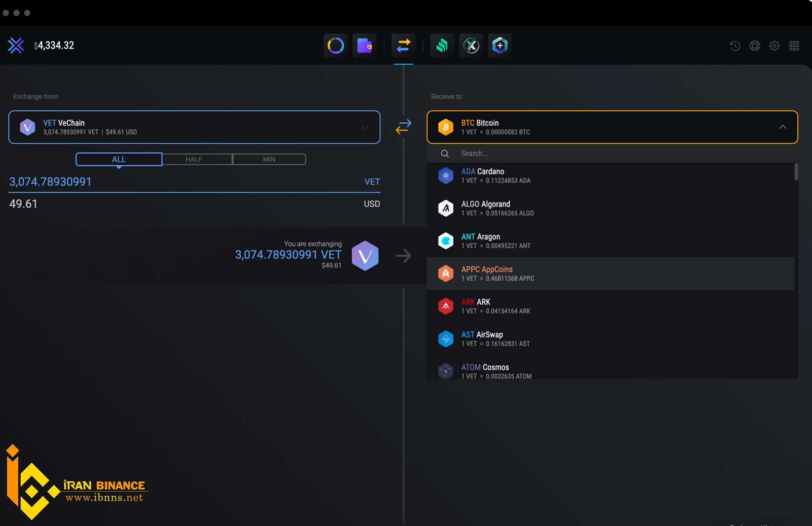This screenshot has width=812, height=526.
Task: Choose ARK from the asset list
Action: [x=610, y=306]
